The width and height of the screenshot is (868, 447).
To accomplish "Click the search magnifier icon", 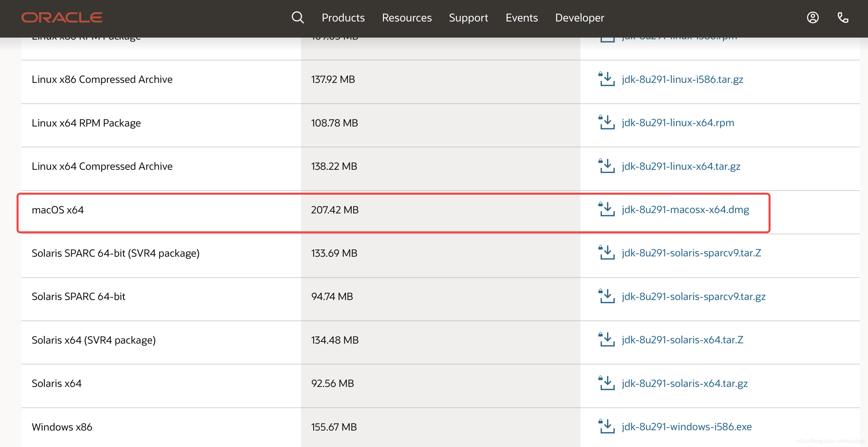I will click(x=298, y=17).
